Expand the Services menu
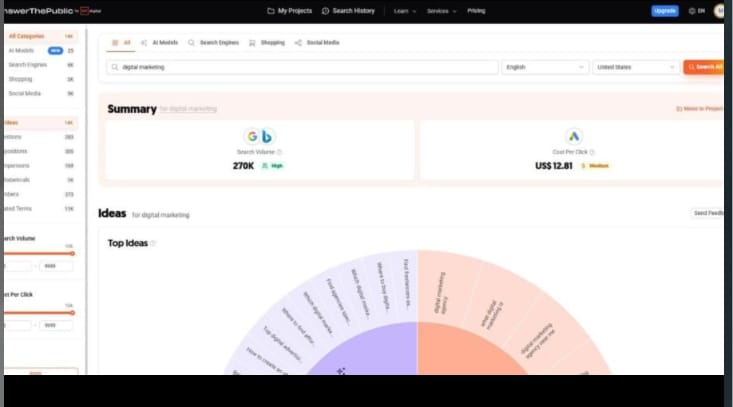This screenshot has width=733, height=407. (x=441, y=11)
